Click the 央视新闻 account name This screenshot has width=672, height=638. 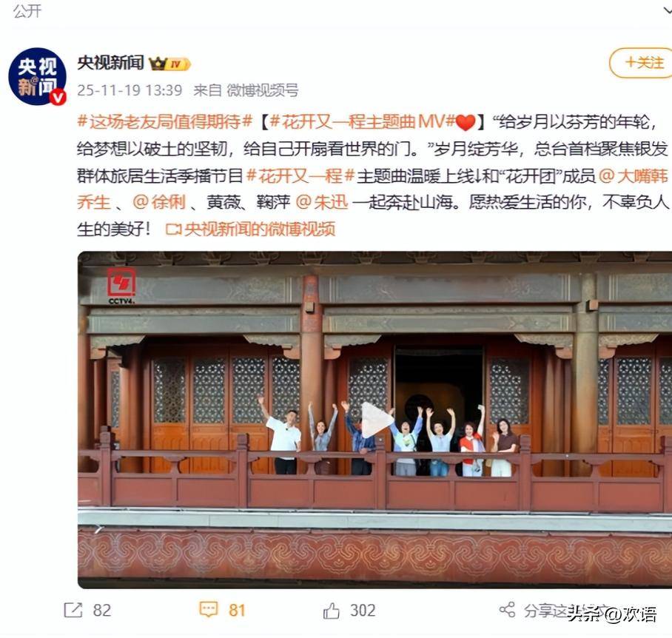point(110,63)
